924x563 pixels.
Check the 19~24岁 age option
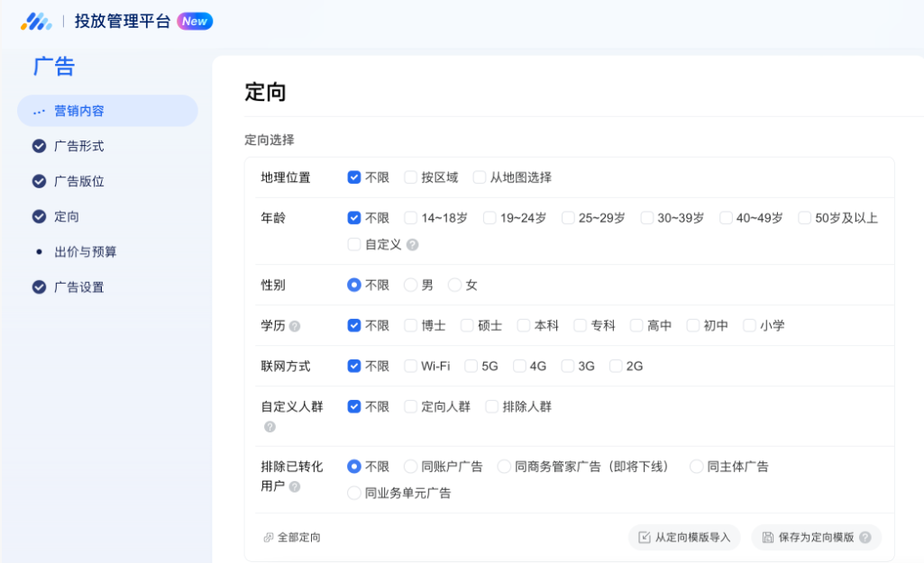point(489,217)
